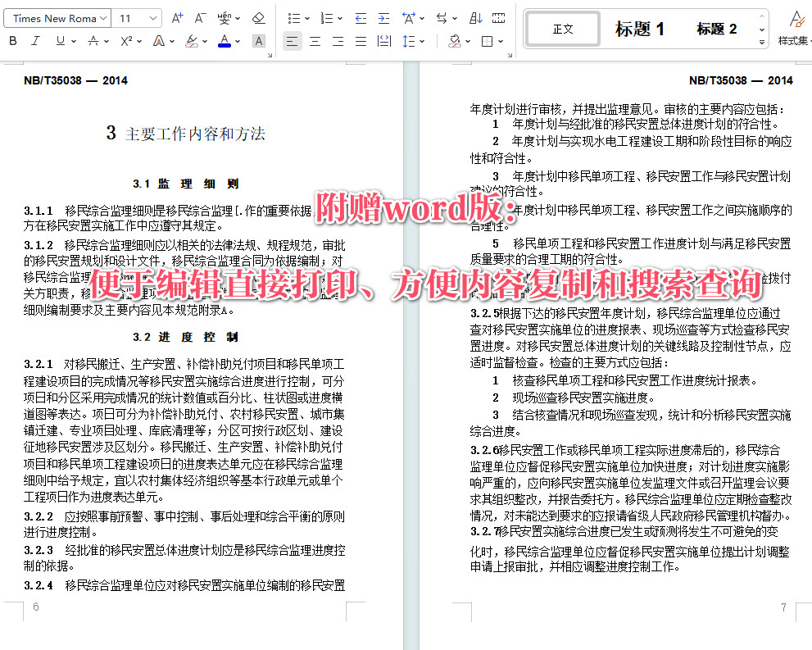Apply underline to the text
The image size is (812, 650).
(x=59, y=39)
